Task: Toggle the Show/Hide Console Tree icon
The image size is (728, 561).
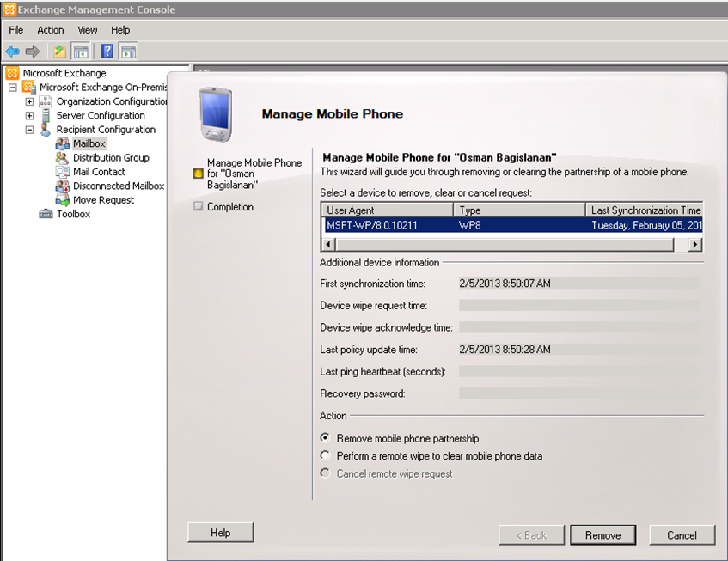Action: [x=80, y=52]
